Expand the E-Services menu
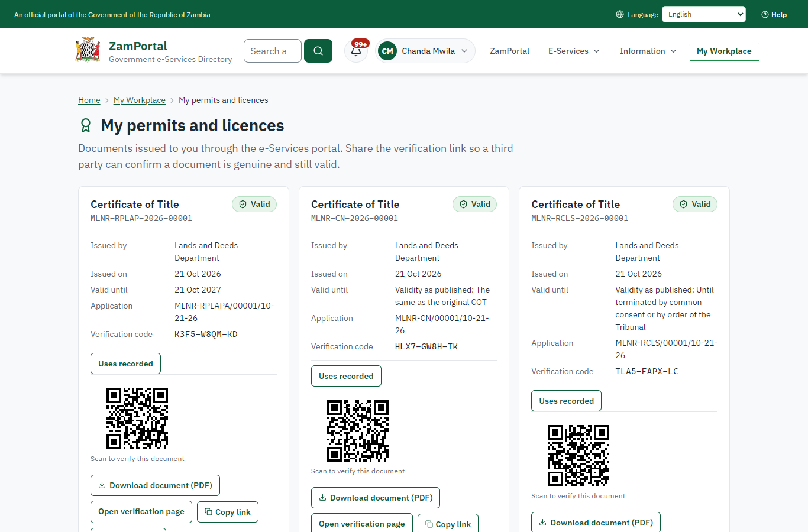The image size is (808, 532). coord(574,51)
